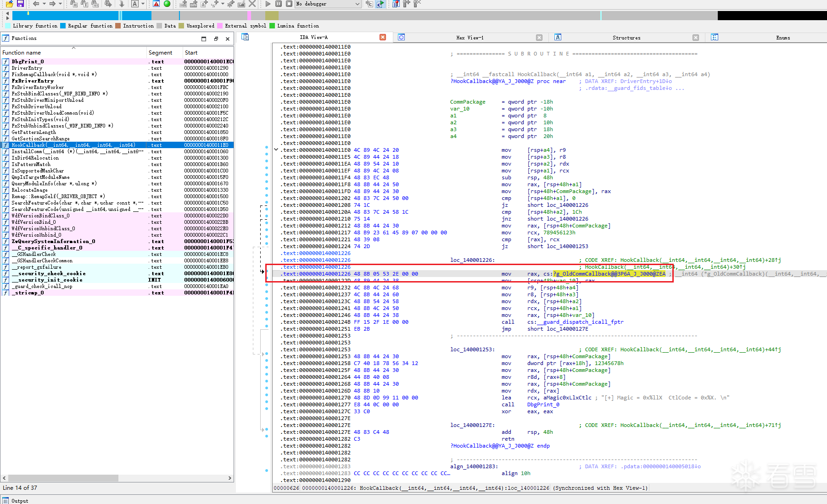Click the jump back arrow icon

36,4
